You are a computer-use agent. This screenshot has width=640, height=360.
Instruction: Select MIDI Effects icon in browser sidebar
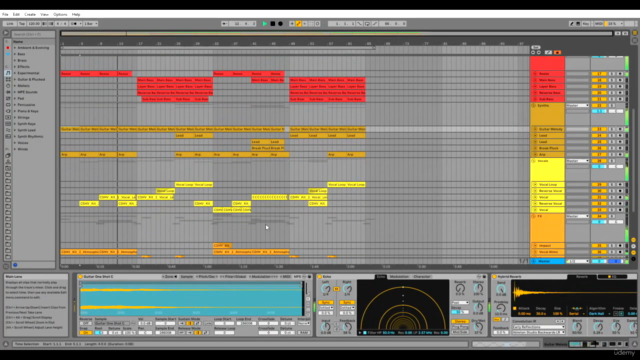(8, 98)
